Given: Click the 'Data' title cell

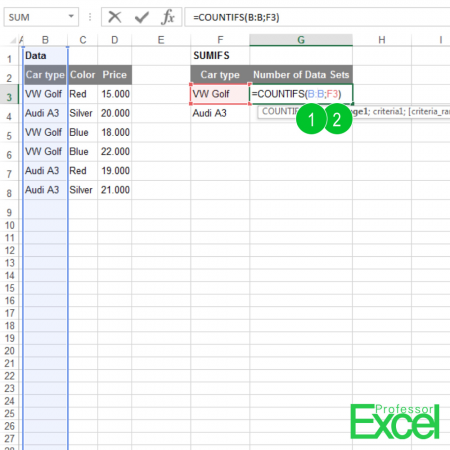Looking at the screenshot, I should point(45,56).
